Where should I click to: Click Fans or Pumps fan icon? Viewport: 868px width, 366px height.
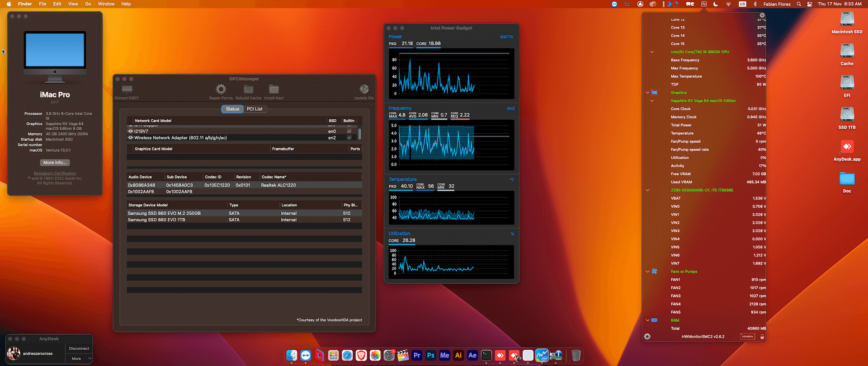click(654, 272)
